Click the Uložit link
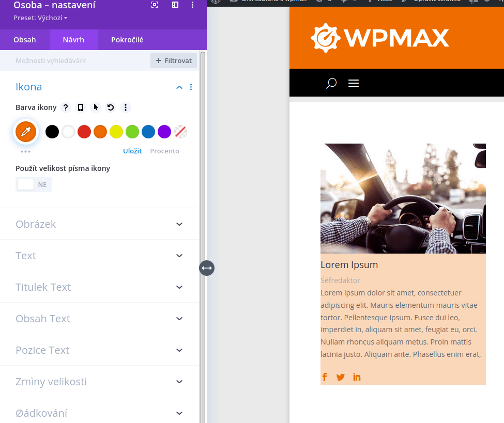504x423 pixels. pyautogui.click(x=132, y=151)
